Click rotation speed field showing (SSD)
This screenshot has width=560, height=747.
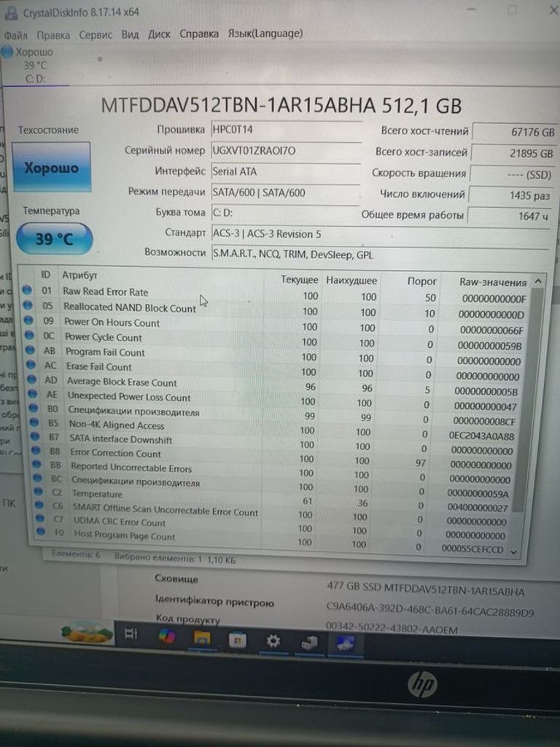point(511,174)
